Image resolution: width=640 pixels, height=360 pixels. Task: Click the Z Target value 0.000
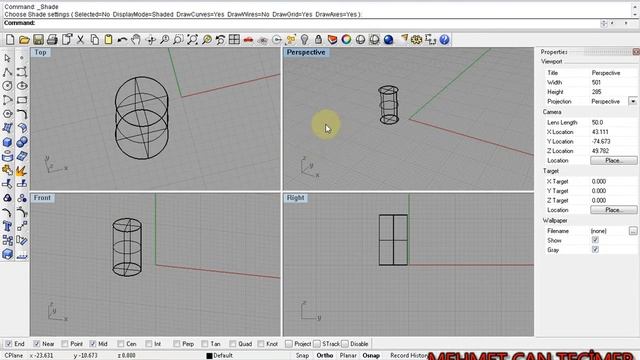pyautogui.click(x=598, y=200)
